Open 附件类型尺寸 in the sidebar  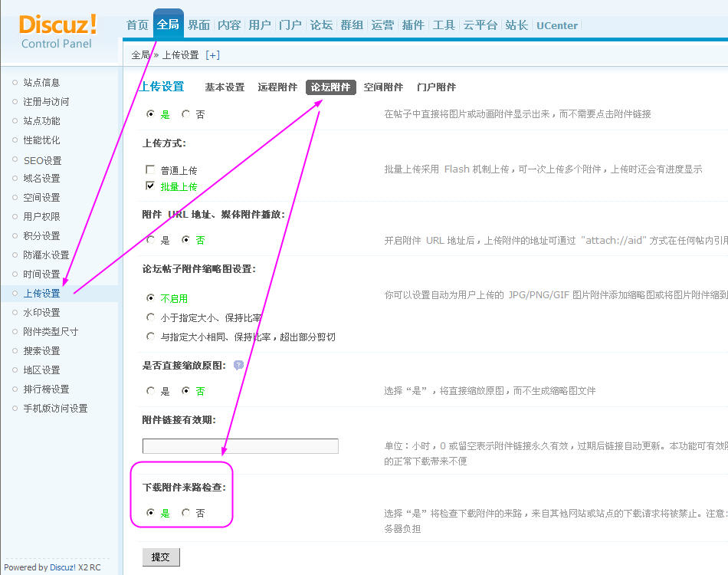tap(51, 332)
